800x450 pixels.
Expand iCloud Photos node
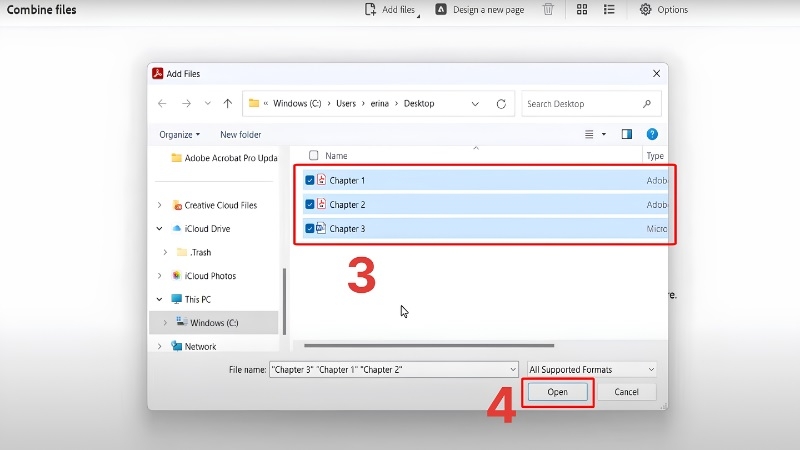click(160, 276)
